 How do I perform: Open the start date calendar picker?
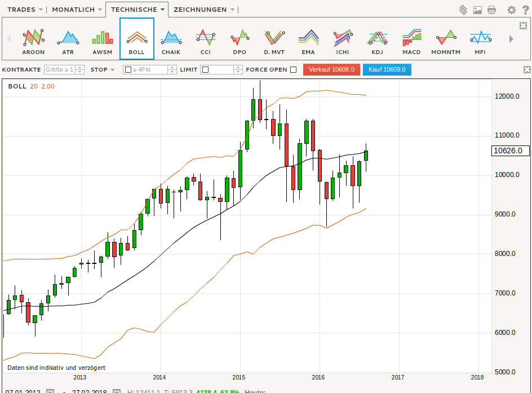[x=50, y=391]
